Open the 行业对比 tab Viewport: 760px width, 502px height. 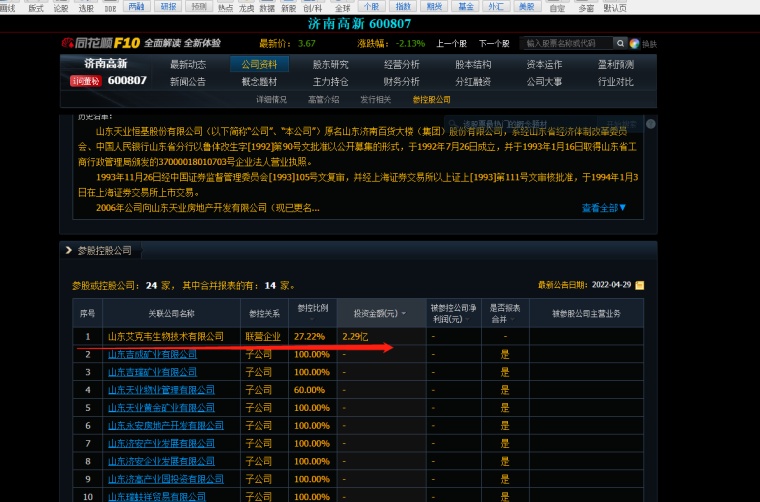616,82
